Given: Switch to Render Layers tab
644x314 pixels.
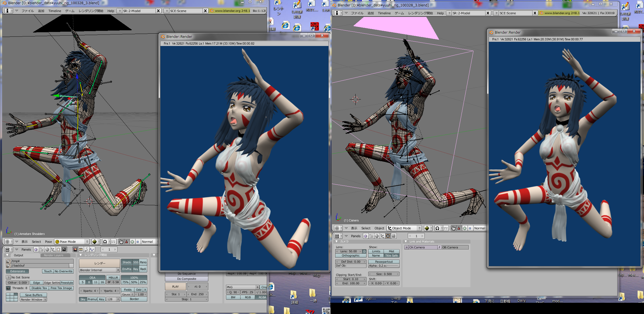Looking at the screenshot, I should [53, 255].
